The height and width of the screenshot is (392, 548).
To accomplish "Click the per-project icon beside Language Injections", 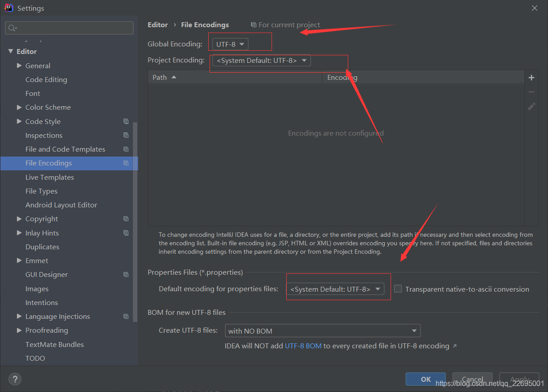I will coord(125,316).
